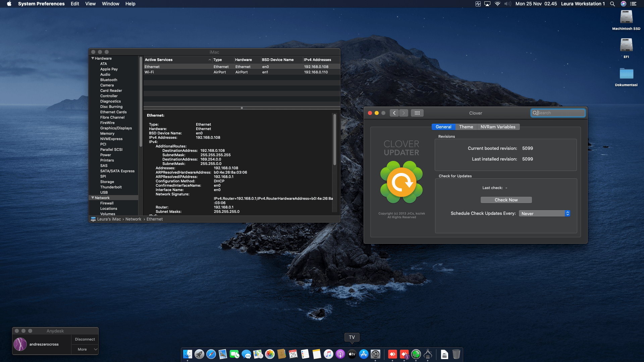Select USB in the hardware sidebar
The width and height of the screenshot is (644, 362).
[x=104, y=192]
